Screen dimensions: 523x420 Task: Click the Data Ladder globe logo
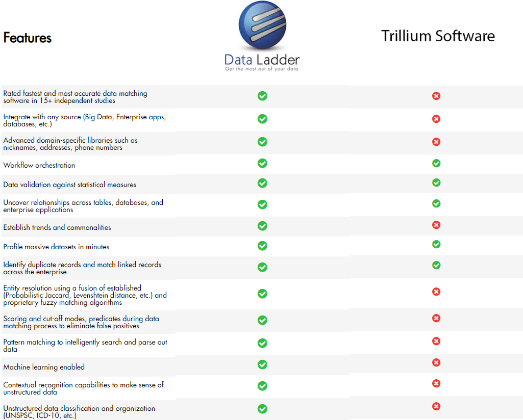(262, 25)
